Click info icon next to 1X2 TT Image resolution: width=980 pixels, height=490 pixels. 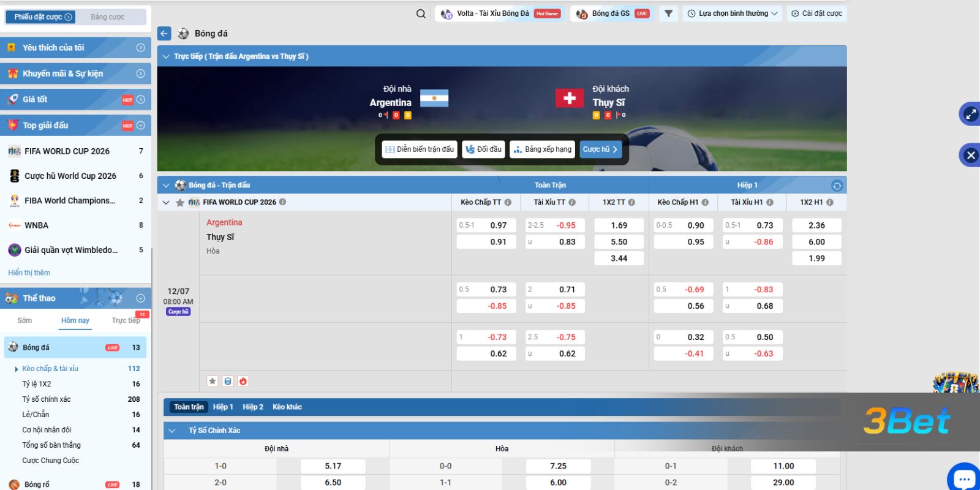[x=631, y=202]
